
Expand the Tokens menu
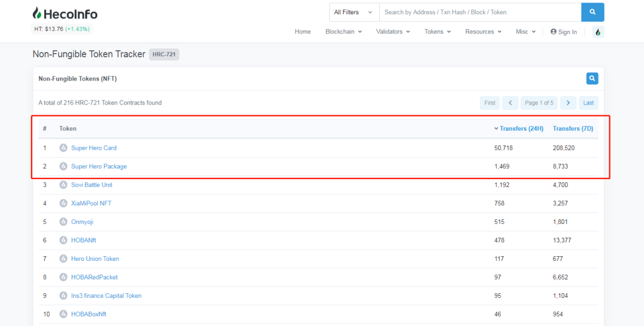438,32
